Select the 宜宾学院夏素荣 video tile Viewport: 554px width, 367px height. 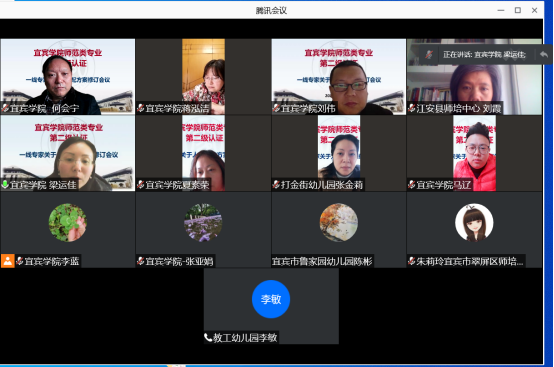(203, 153)
